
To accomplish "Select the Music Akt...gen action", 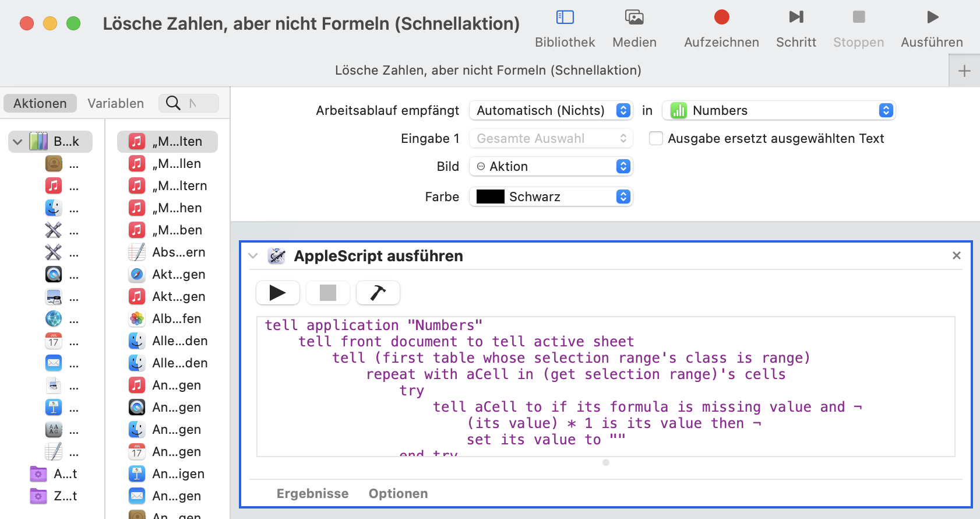I will click(x=167, y=297).
